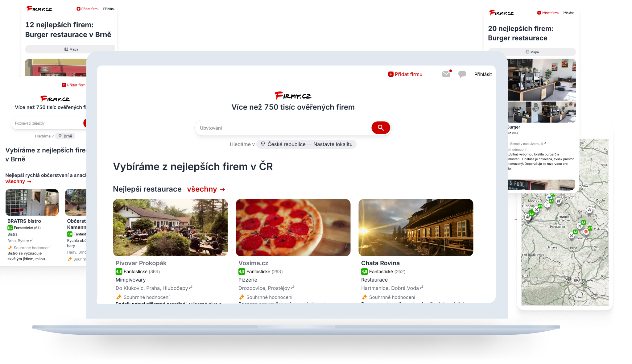Click the 'Minipivovary' category text
This screenshot has width=632, height=364.
coord(130,280)
